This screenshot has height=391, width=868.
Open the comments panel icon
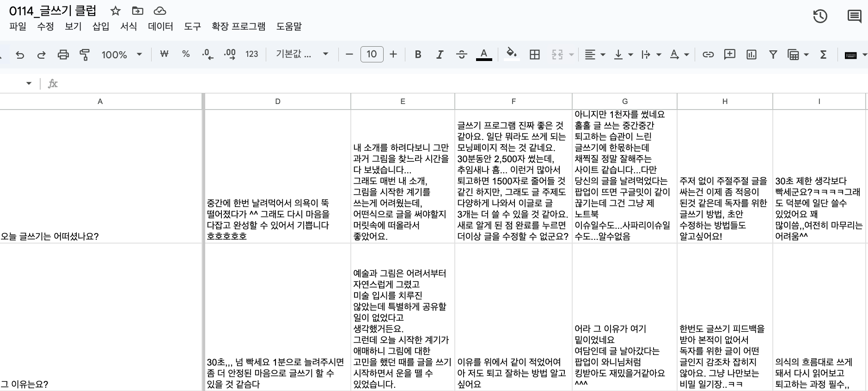click(x=854, y=17)
